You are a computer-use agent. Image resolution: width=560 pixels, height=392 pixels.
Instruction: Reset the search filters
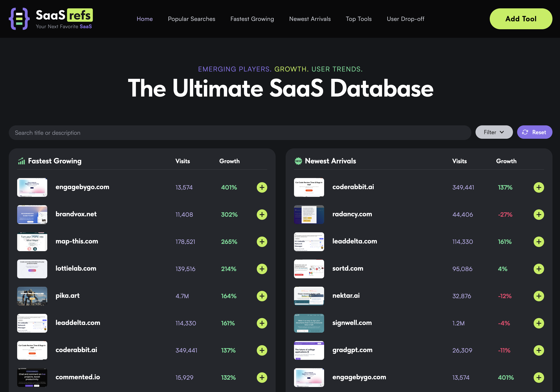534,132
